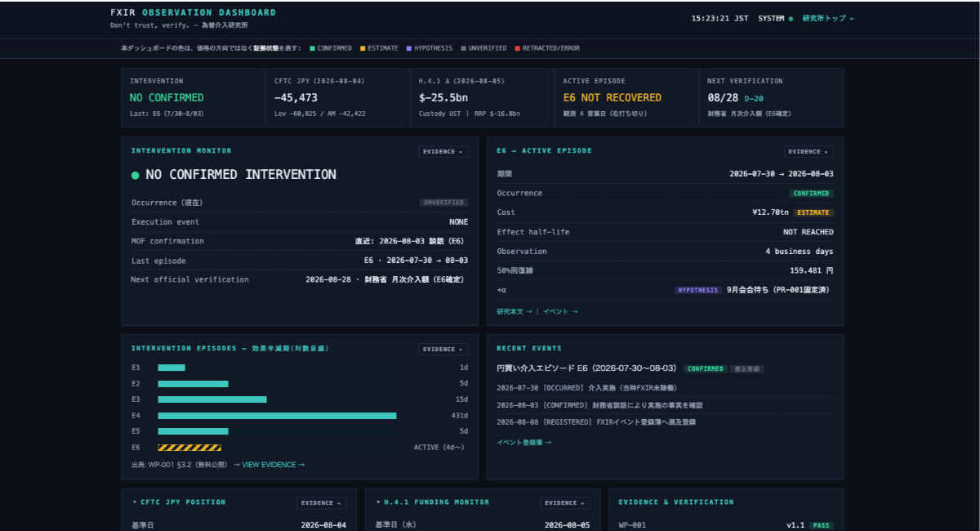Collapse the H.4.1 Funding Monitor section triangle
Screen dimensions: 980x531
pyautogui.click(x=378, y=502)
